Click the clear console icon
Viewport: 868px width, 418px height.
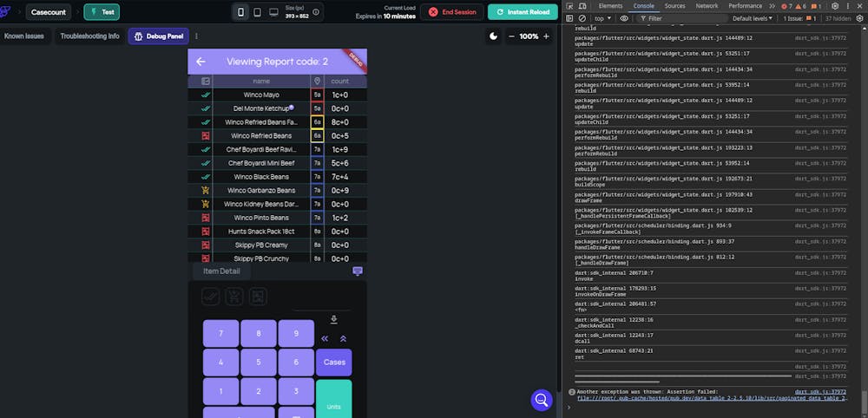point(582,18)
